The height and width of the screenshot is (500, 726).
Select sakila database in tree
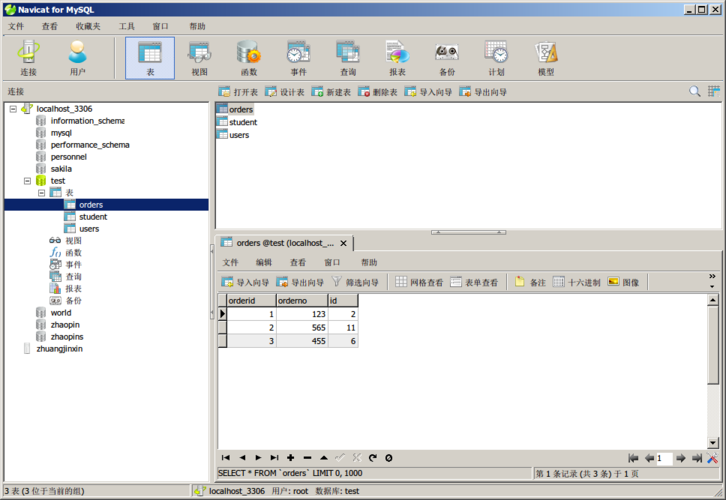point(61,169)
